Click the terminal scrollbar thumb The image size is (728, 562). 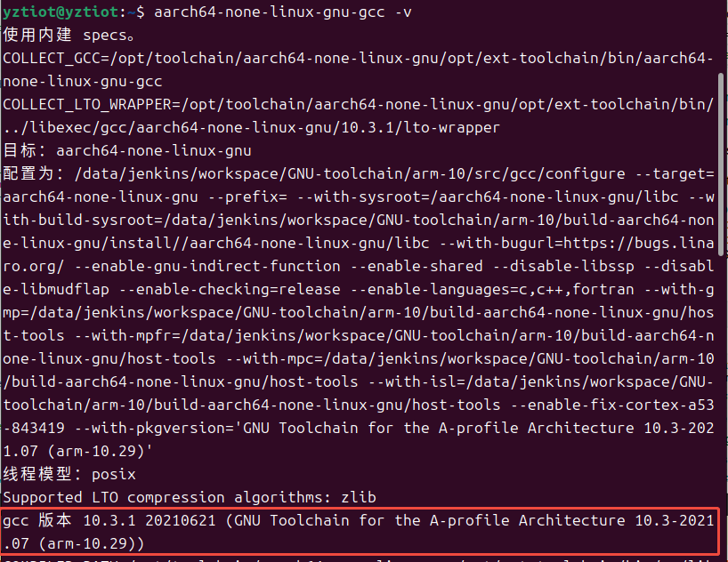click(x=721, y=165)
